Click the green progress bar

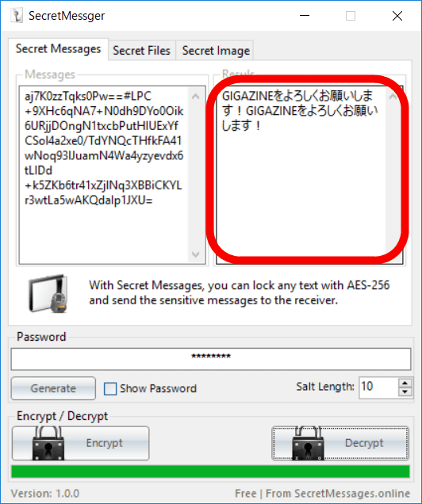(211, 472)
